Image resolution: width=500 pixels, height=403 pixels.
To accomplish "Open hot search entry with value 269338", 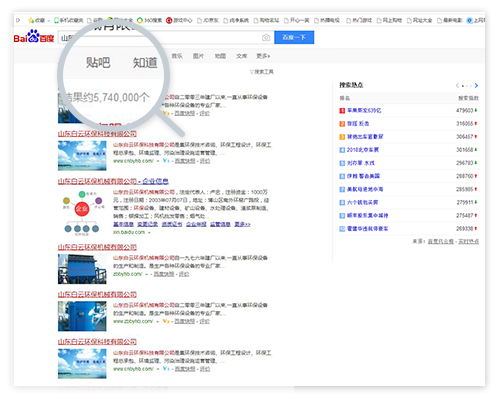I will [368, 229].
